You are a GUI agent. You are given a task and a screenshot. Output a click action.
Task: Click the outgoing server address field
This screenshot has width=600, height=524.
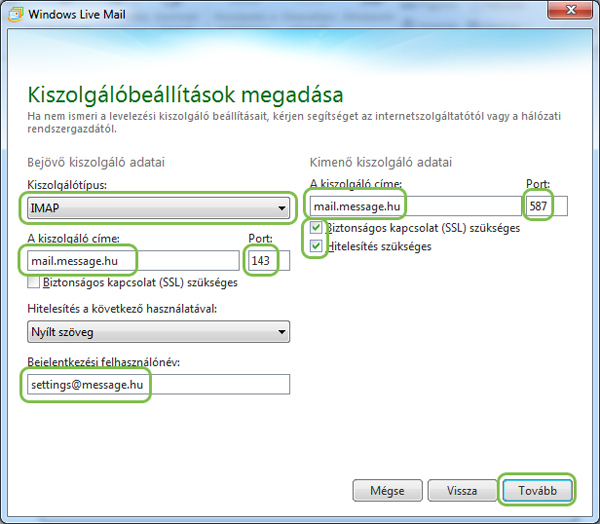pyautogui.click(x=410, y=207)
